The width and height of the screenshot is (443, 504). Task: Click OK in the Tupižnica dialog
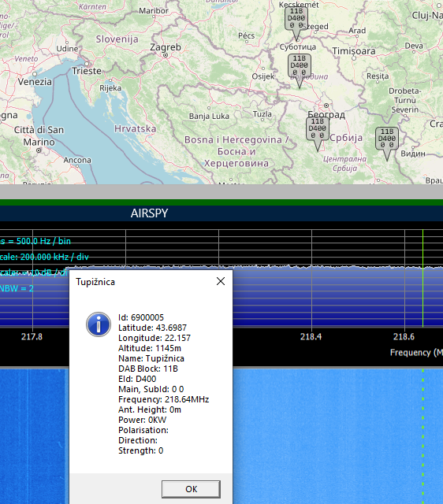[191, 489]
